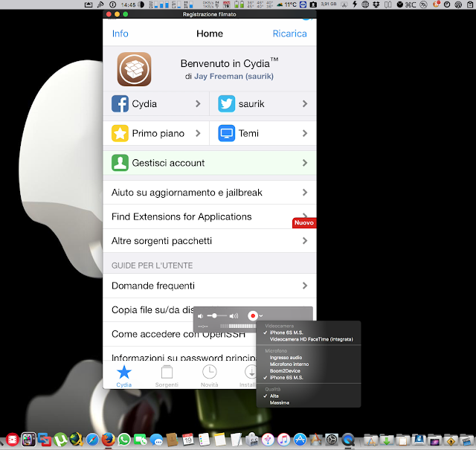Open uTorrent from the Dock
The image size is (476, 450).
[x=60, y=440]
